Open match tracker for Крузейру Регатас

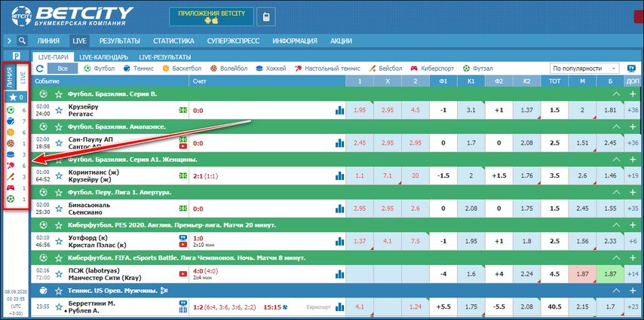click(183, 111)
